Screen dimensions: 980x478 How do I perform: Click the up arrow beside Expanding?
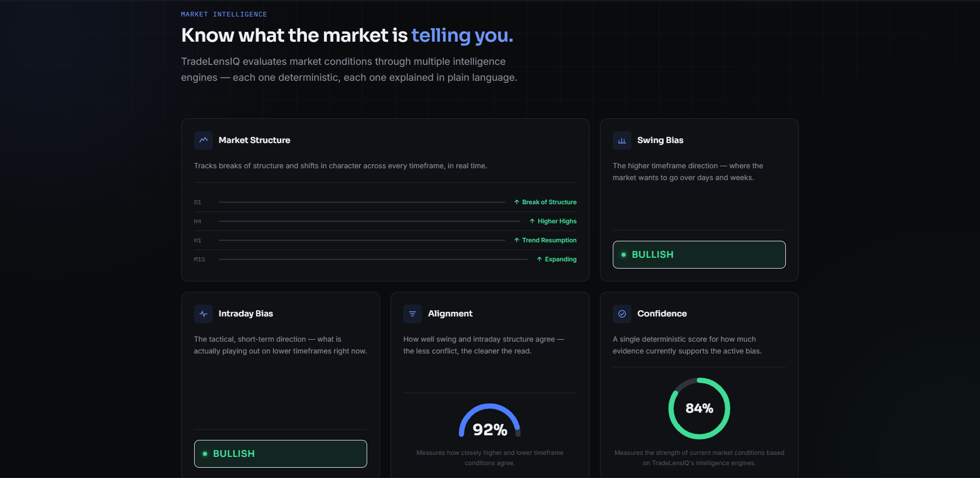(x=539, y=259)
